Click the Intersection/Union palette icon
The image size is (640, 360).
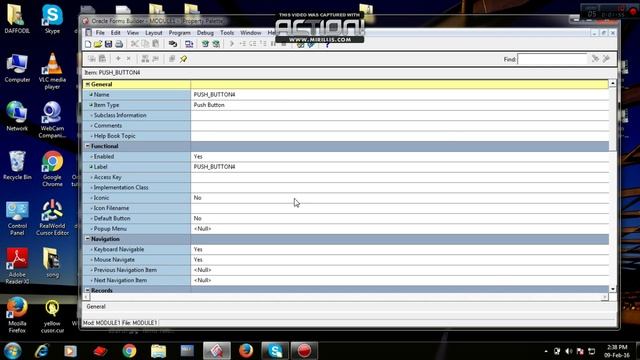pyautogui.click(x=172, y=59)
